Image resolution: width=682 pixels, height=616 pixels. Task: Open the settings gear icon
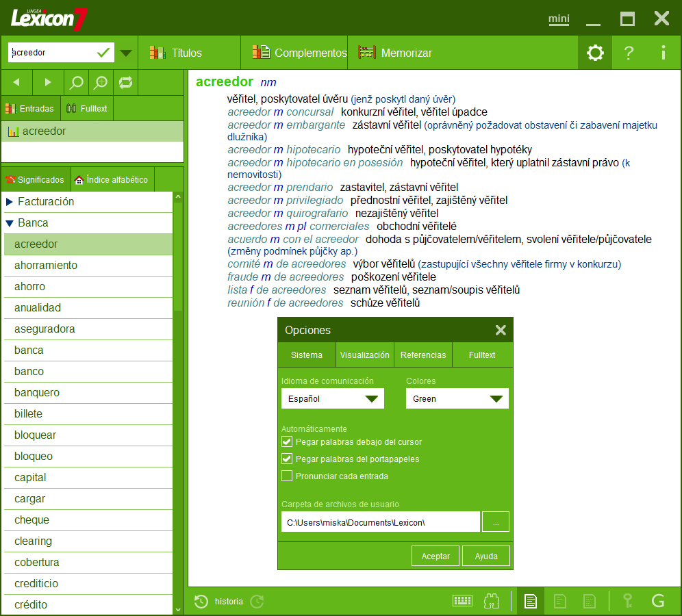tap(594, 53)
